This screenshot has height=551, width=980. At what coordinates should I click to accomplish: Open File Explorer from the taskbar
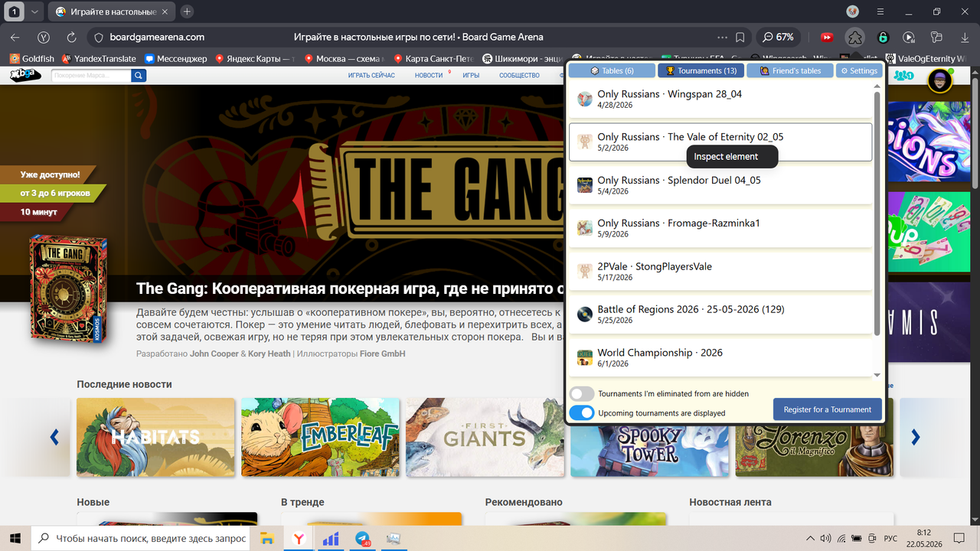[267, 538]
